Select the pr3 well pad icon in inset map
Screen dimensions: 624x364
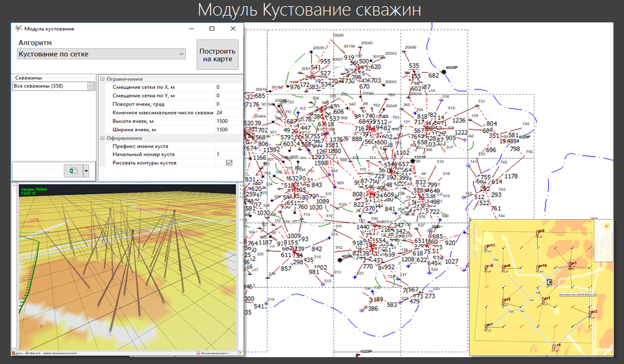coord(590,314)
